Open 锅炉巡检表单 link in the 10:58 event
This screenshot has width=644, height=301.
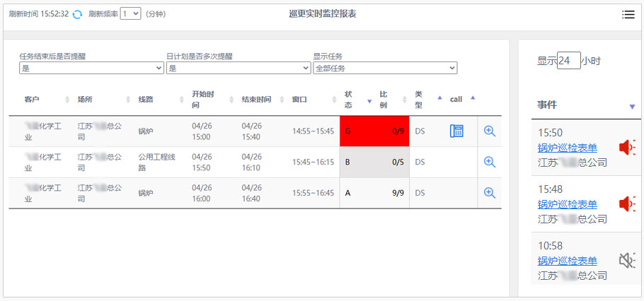567,261
